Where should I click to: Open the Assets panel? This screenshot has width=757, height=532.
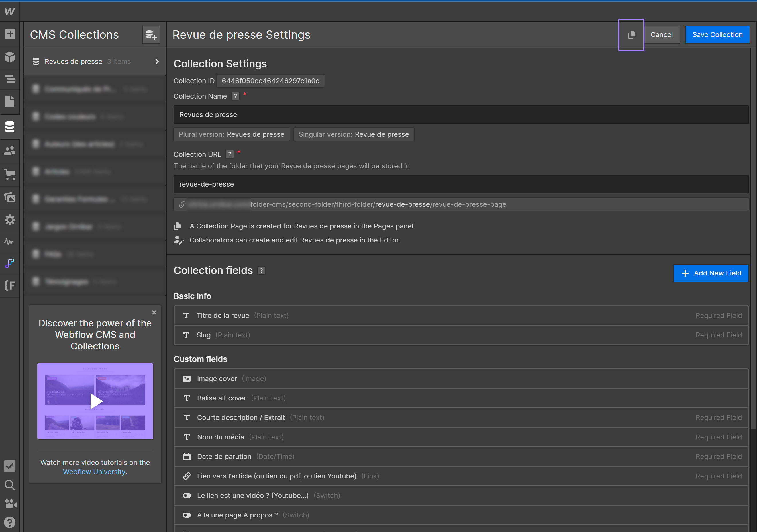[10, 197]
